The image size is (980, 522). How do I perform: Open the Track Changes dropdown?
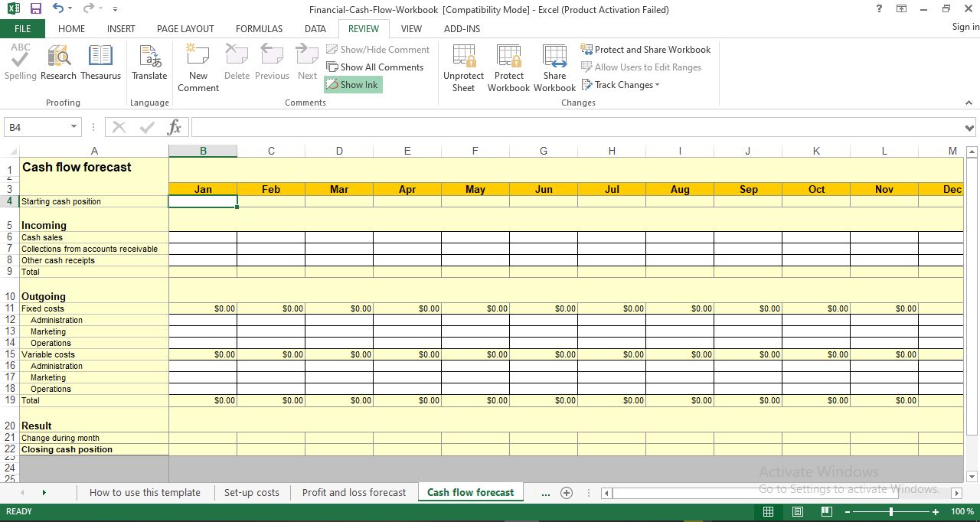[620, 85]
